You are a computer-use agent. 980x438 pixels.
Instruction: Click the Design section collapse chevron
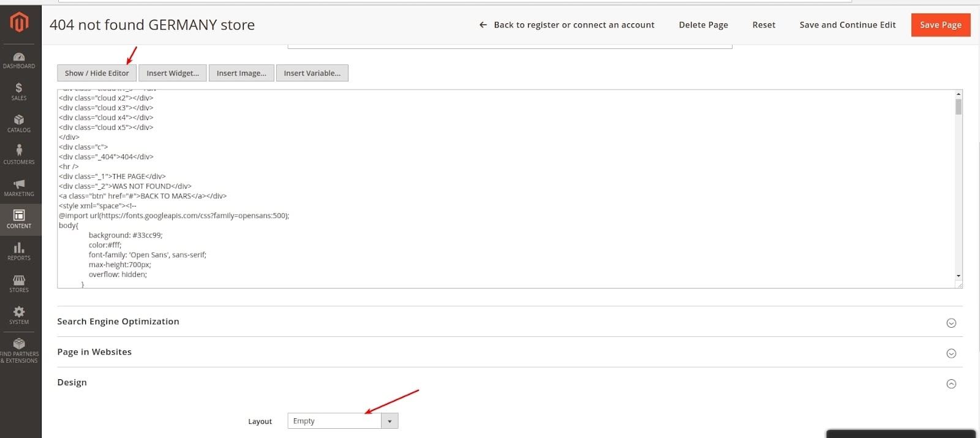coord(951,384)
